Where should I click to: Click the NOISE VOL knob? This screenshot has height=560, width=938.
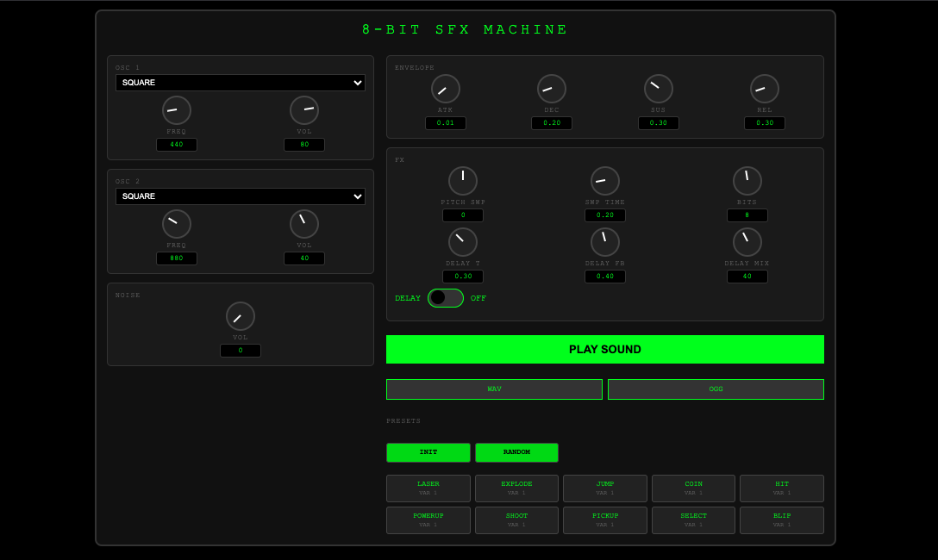pos(241,316)
